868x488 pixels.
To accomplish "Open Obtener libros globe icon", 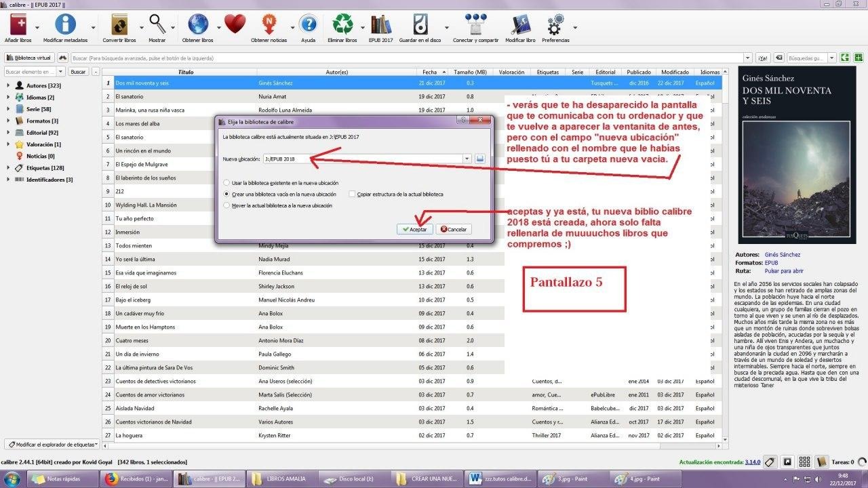I will [x=198, y=25].
